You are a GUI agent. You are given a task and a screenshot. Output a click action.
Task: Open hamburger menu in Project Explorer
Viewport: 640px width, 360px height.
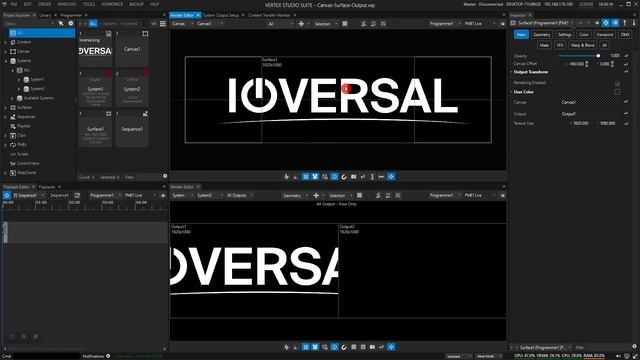click(163, 24)
